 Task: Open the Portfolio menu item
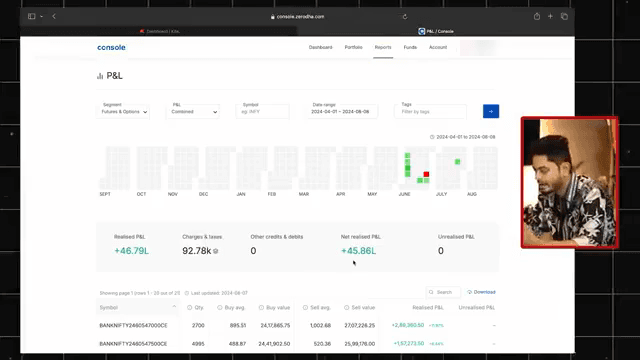[x=353, y=47]
